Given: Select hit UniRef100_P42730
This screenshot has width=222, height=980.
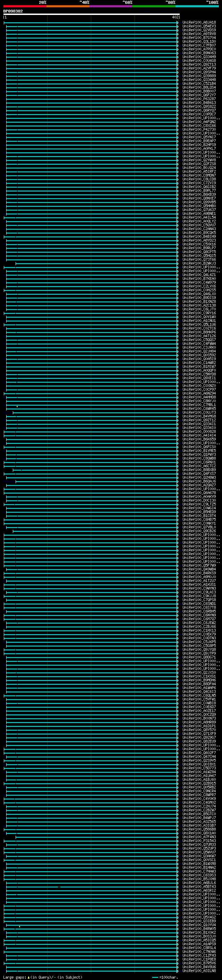Looking at the screenshot, I should click(x=199, y=129).
